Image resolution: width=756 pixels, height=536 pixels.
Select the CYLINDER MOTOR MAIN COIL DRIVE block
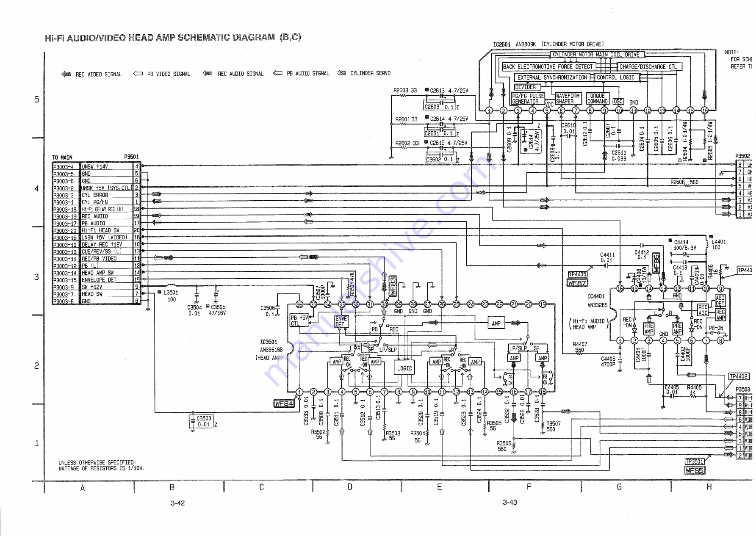coord(597,55)
